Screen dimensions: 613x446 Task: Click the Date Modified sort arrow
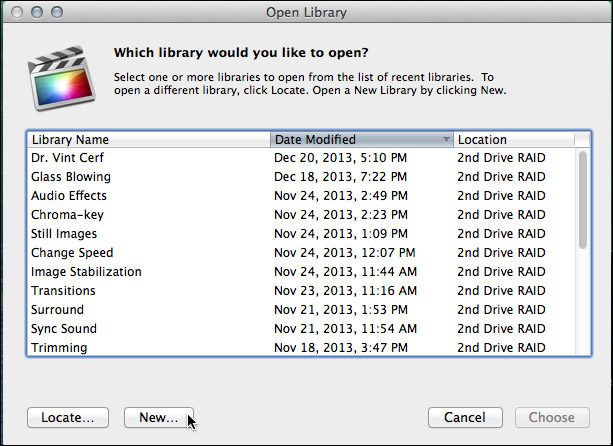coord(446,140)
